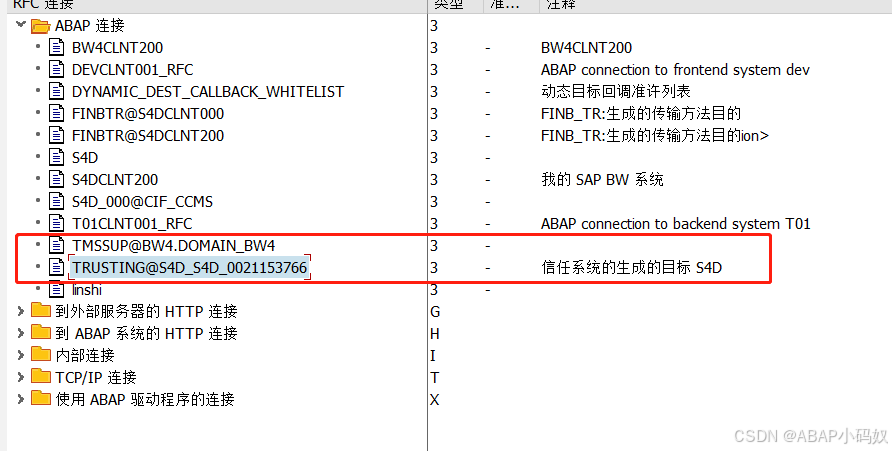Click comment 信任系统的生成的目标 S4D

(x=631, y=267)
